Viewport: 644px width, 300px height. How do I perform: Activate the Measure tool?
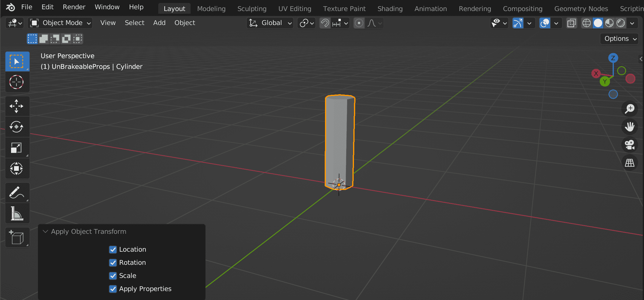pos(17,213)
